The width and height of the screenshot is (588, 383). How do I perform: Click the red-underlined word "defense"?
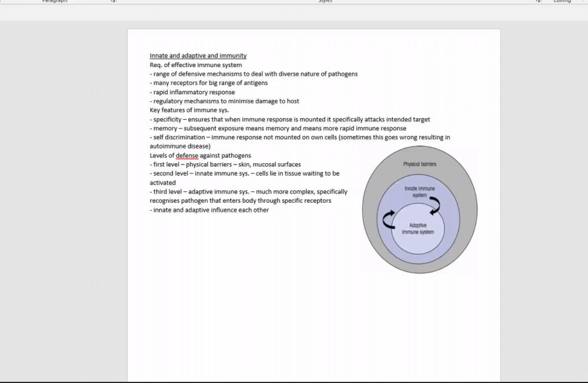click(x=187, y=156)
